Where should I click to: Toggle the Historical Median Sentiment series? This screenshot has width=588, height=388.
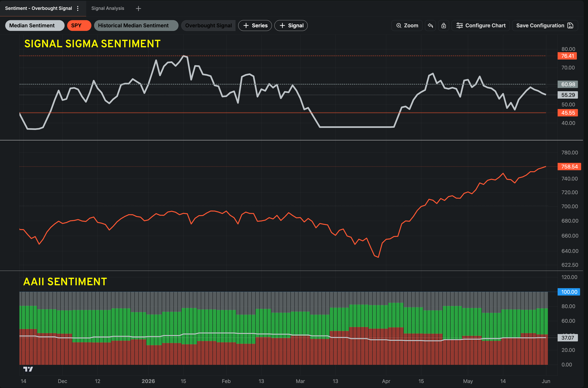pos(136,25)
